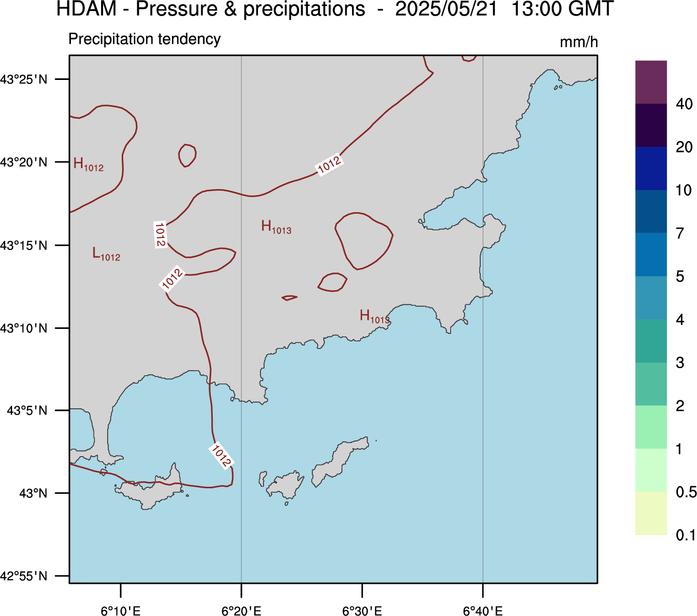Click the legend value '7'
This screenshot has width=697, height=616.
click(680, 233)
